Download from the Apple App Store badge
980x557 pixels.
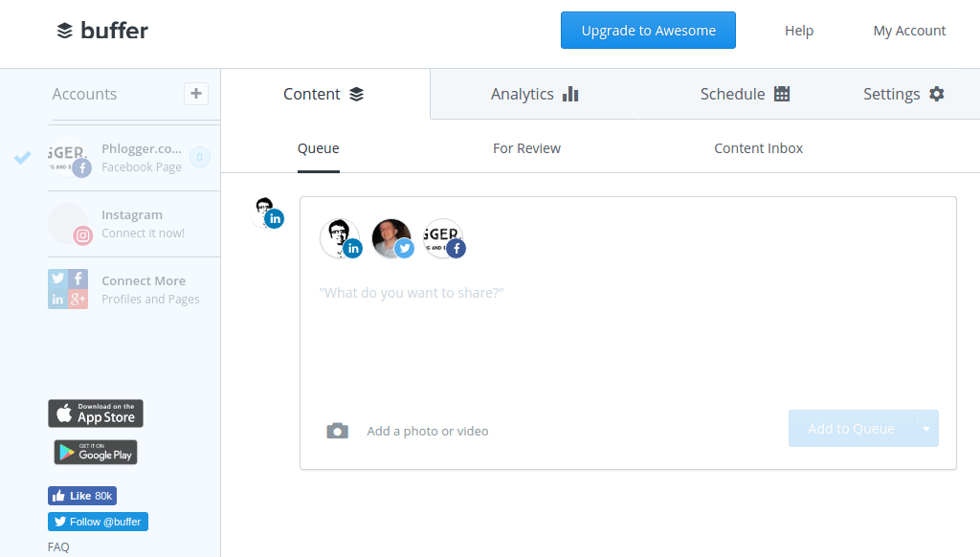(x=96, y=413)
